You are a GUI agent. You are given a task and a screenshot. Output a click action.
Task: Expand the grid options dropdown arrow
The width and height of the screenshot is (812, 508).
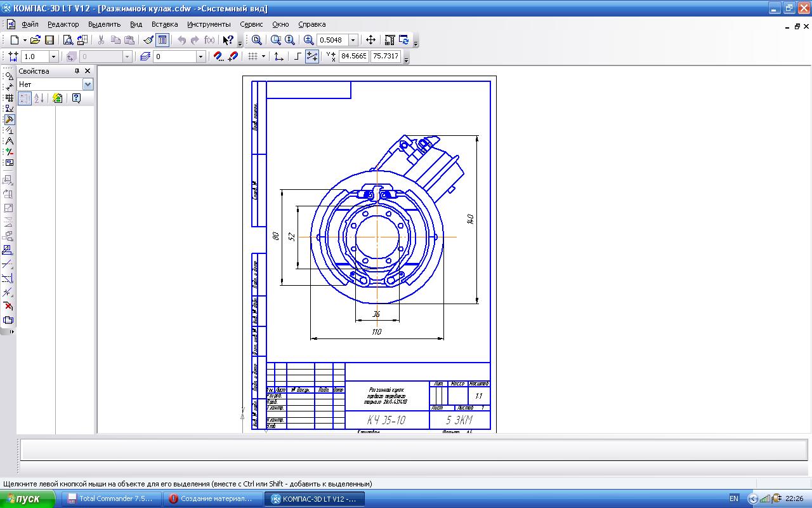pos(263,57)
